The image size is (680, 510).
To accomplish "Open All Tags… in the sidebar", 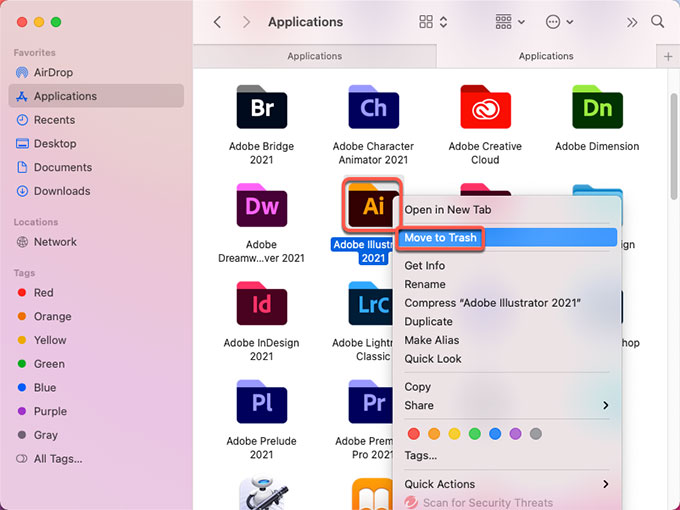I will [96, 459].
